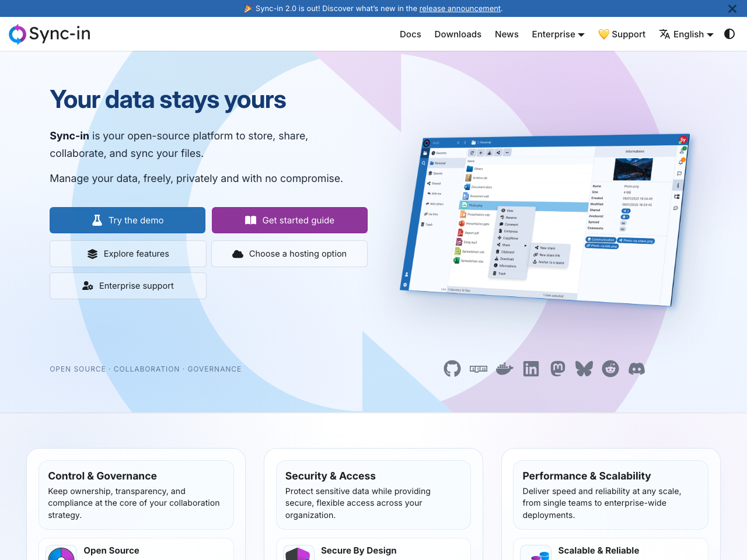The height and width of the screenshot is (560, 747).
Task: Join via the Discord icon
Action: [x=636, y=369]
